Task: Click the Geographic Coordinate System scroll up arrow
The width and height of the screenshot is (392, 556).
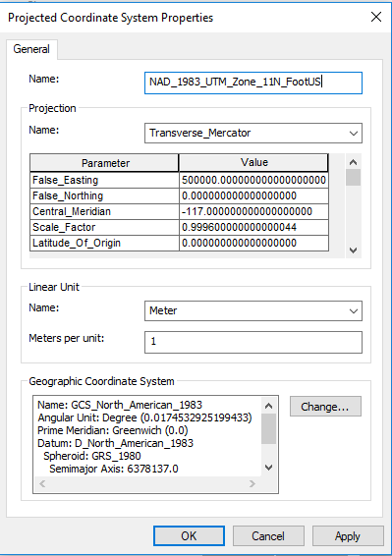Action: click(x=269, y=406)
